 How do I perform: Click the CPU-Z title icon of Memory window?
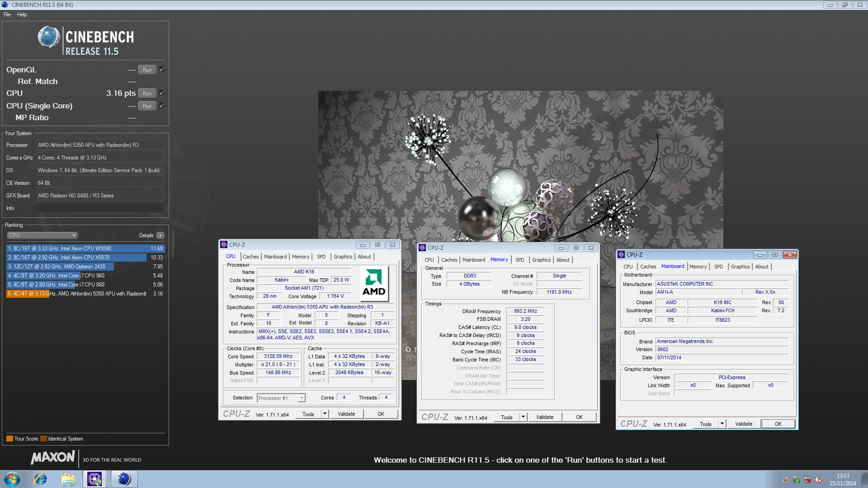(422, 248)
